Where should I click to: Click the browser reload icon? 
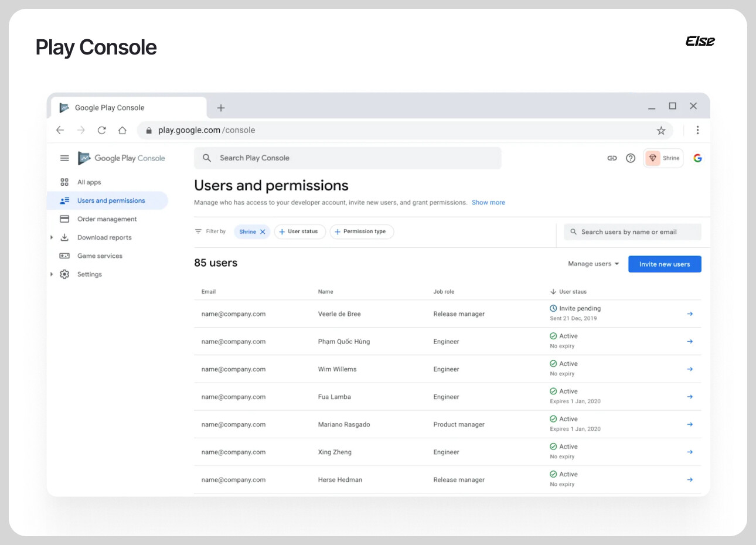coord(101,130)
